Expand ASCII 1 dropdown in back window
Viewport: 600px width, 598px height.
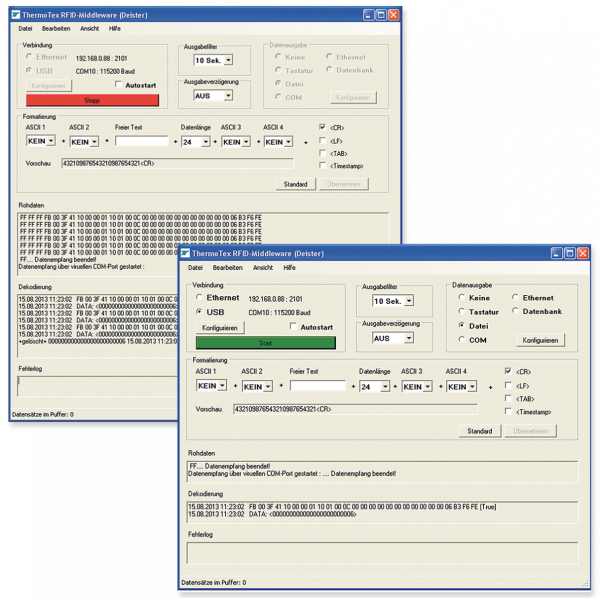50,142
